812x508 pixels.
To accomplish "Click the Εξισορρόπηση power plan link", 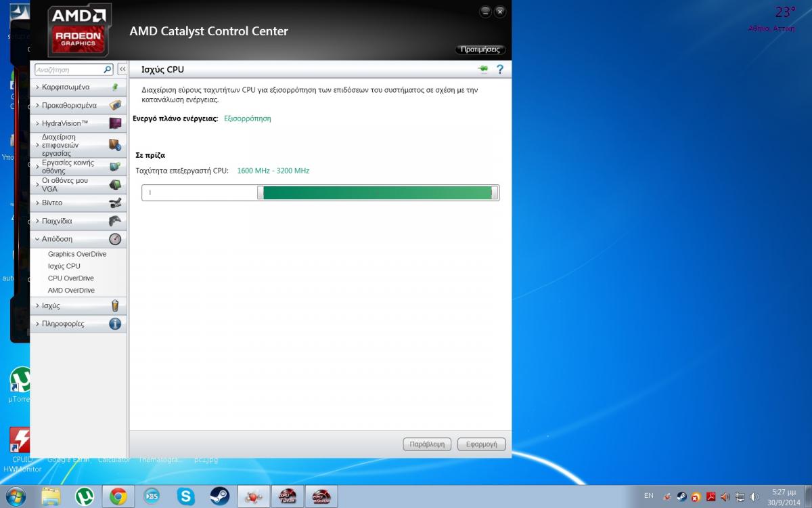I will pos(248,119).
